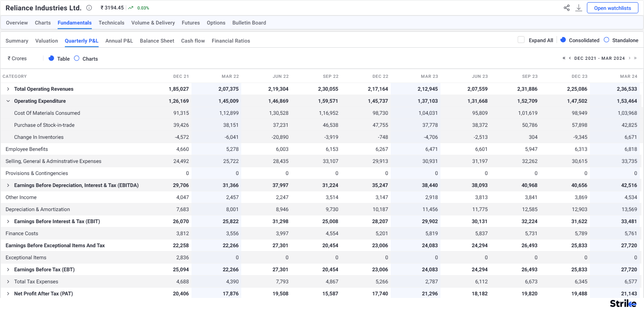The image size is (644, 313).
Task: Click the info icon beside Reliance Industries Ltd.
Action: [x=89, y=8]
